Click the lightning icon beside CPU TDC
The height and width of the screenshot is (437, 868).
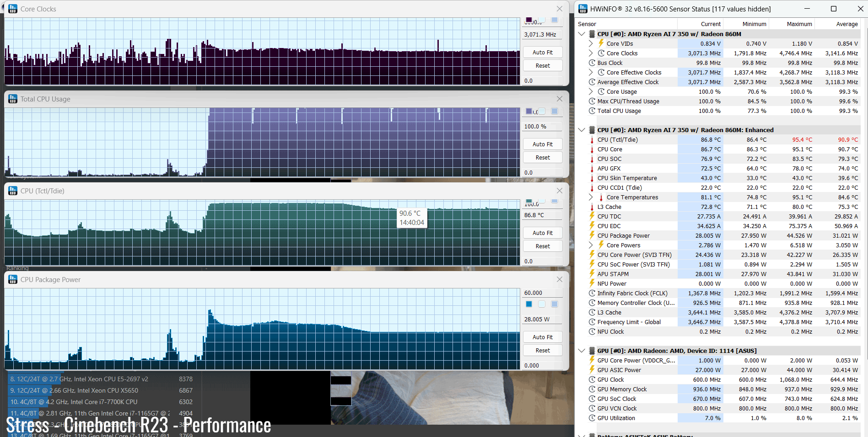pos(592,216)
